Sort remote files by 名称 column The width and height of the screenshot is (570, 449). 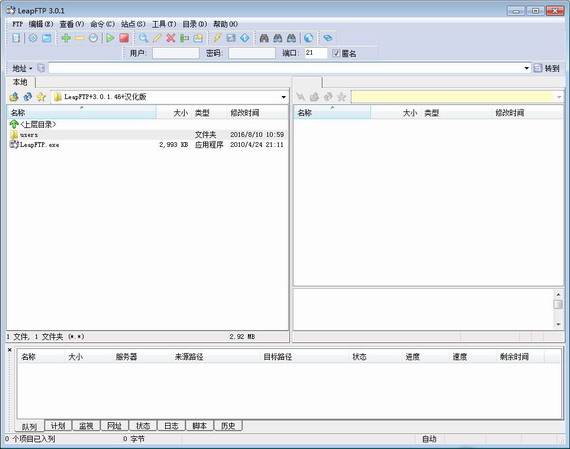332,113
